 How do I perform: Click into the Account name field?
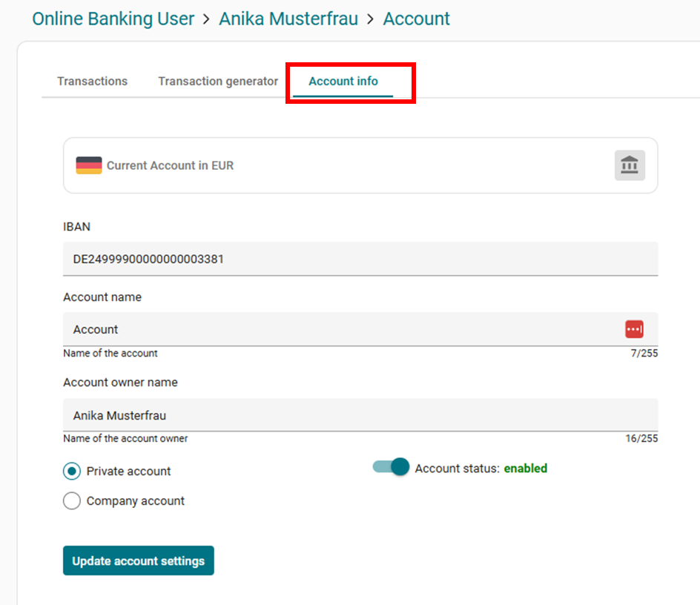pos(341,329)
